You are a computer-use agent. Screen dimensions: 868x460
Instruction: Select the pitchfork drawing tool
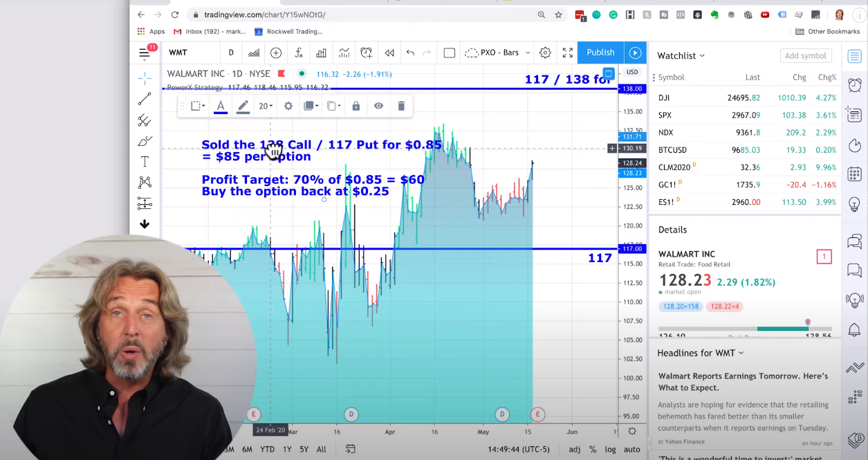(x=144, y=120)
